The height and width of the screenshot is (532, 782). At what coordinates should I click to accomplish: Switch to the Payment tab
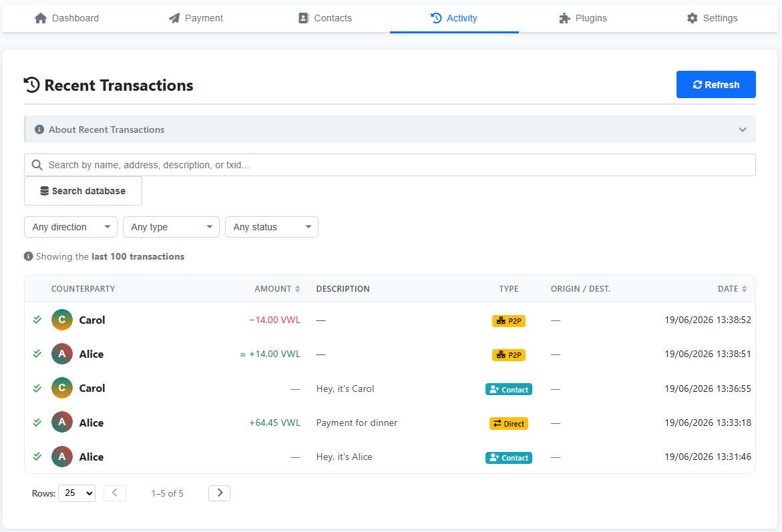coord(196,18)
